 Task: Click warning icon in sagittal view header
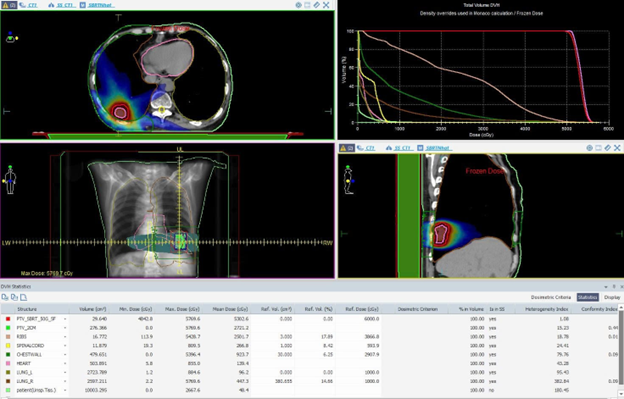click(x=347, y=148)
